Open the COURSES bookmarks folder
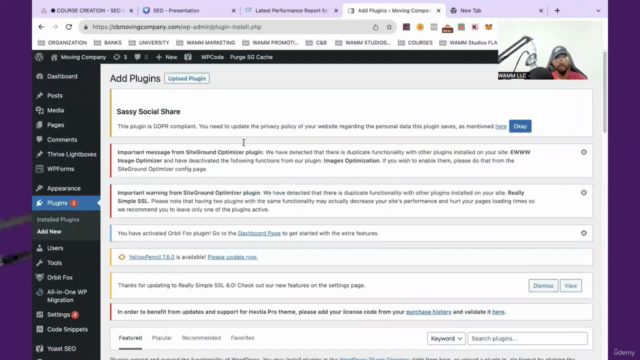 [x=415, y=42]
